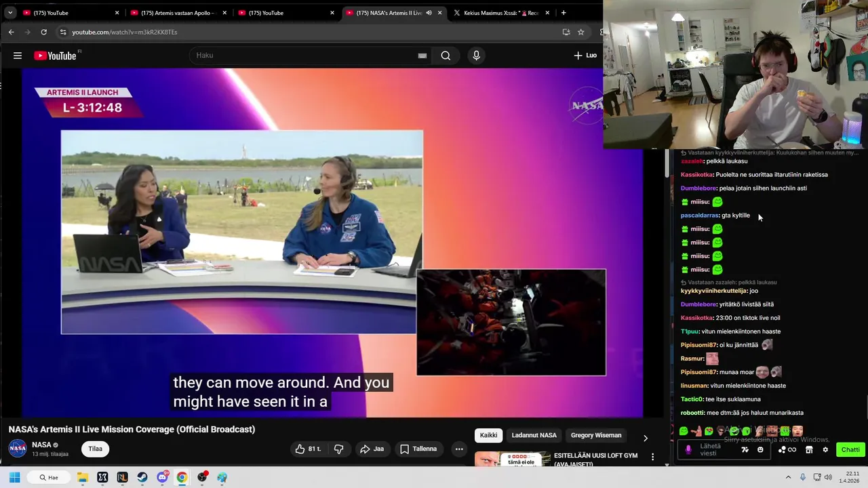This screenshot has width=868, height=488.
Task: Open site info icon in address bar
Action: coord(63,32)
